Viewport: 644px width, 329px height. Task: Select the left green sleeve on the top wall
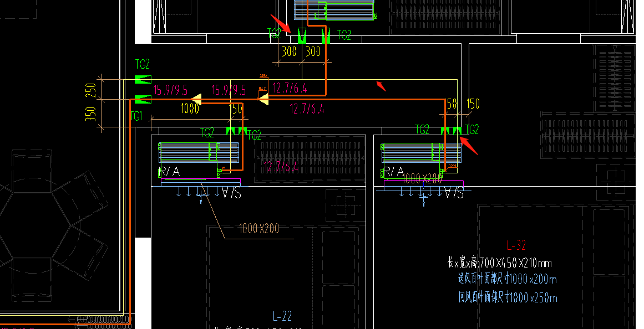tap(302, 35)
